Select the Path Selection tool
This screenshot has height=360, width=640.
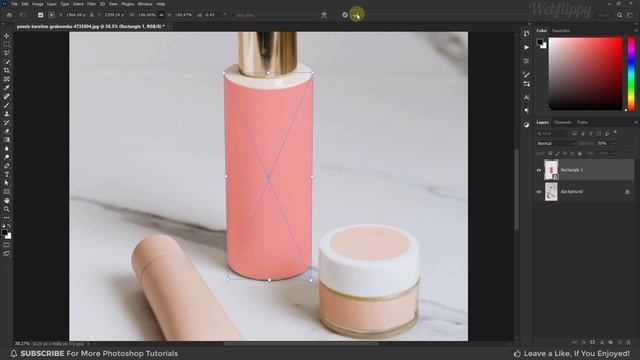pos(7,183)
